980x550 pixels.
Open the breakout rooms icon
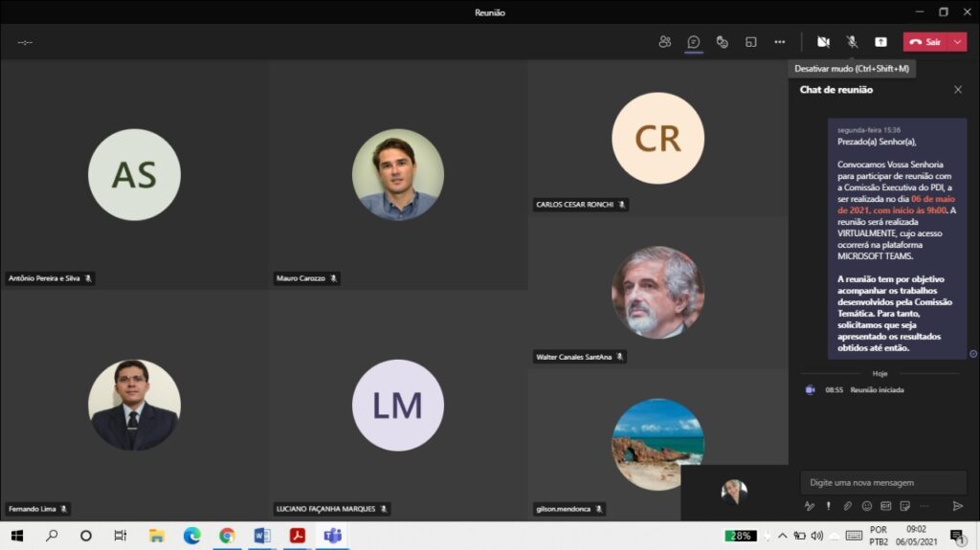pyautogui.click(x=751, y=42)
